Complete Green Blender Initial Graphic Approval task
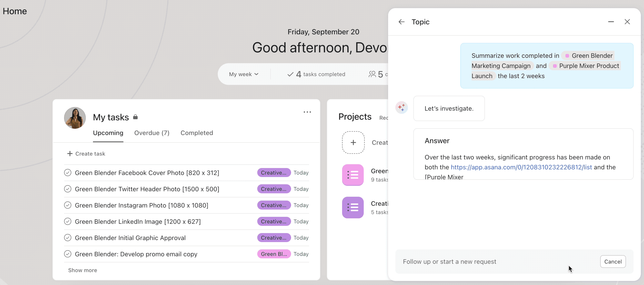 (67, 238)
